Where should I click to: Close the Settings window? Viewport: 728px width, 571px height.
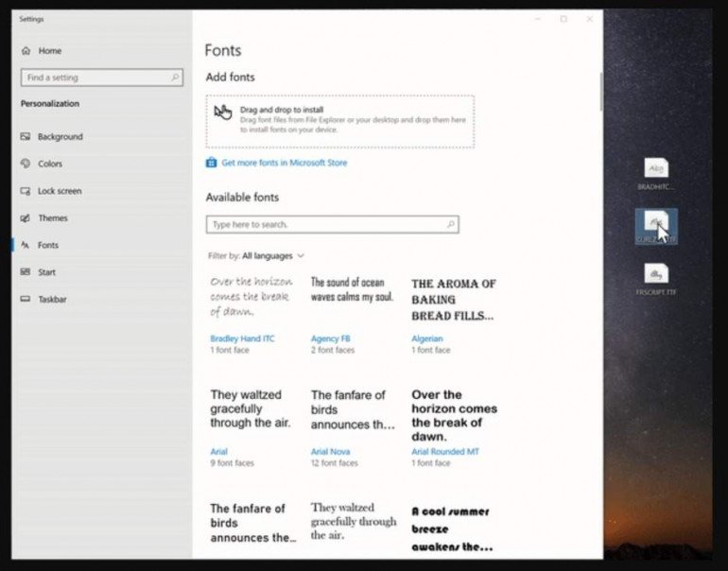pyautogui.click(x=589, y=19)
